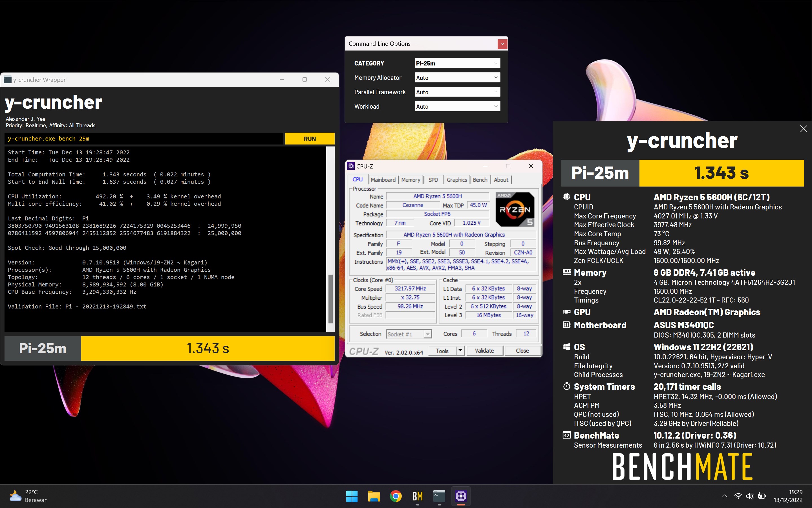Click the Validate button in CPU-Z

click(x=484, y=351)
